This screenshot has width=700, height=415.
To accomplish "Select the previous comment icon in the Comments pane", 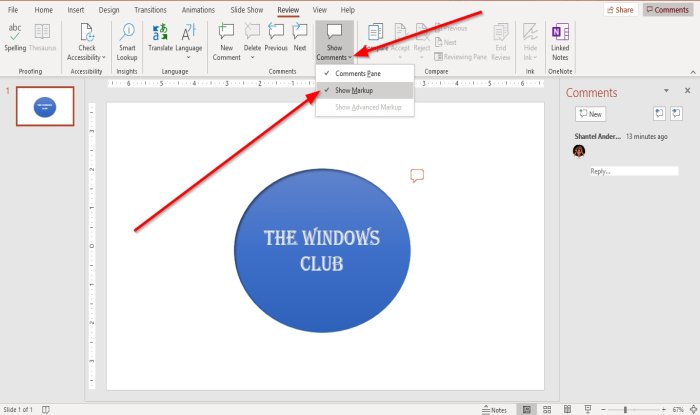I will tap(659, 114).
